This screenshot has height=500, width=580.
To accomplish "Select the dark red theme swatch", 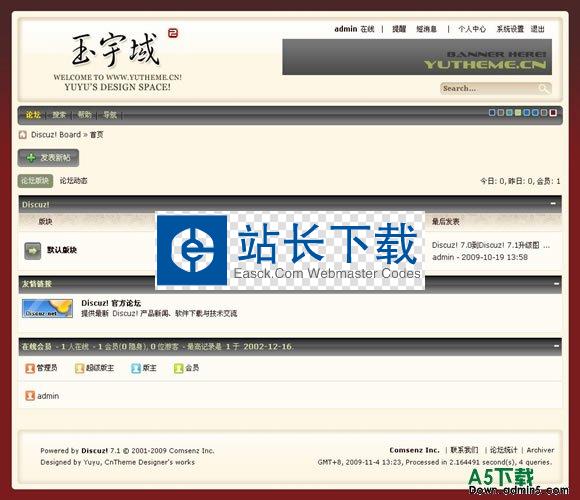I will pyautogui.click(x=553, y=112).
